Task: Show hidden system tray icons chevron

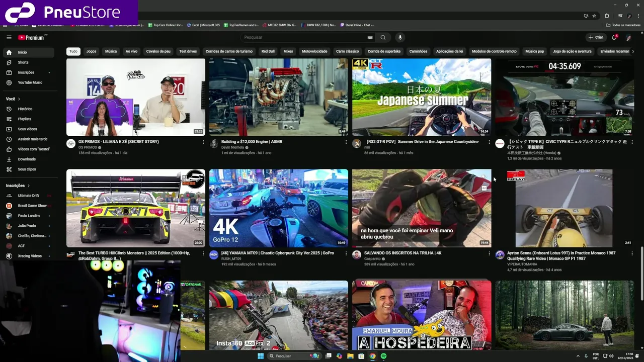Action: click(578, 356)
